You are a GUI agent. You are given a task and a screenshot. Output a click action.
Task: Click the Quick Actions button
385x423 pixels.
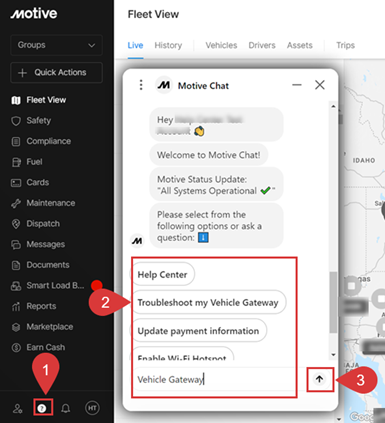click(56, 72)
